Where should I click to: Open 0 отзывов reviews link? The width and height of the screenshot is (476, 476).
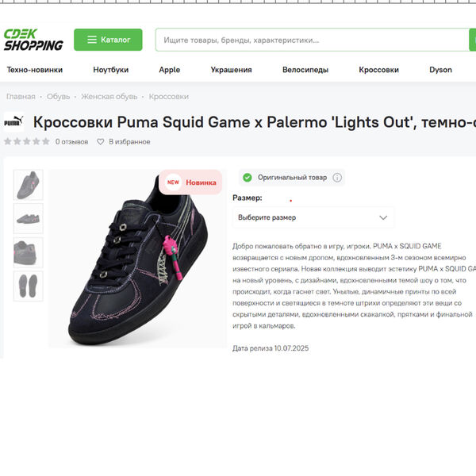tap(71, 142)
